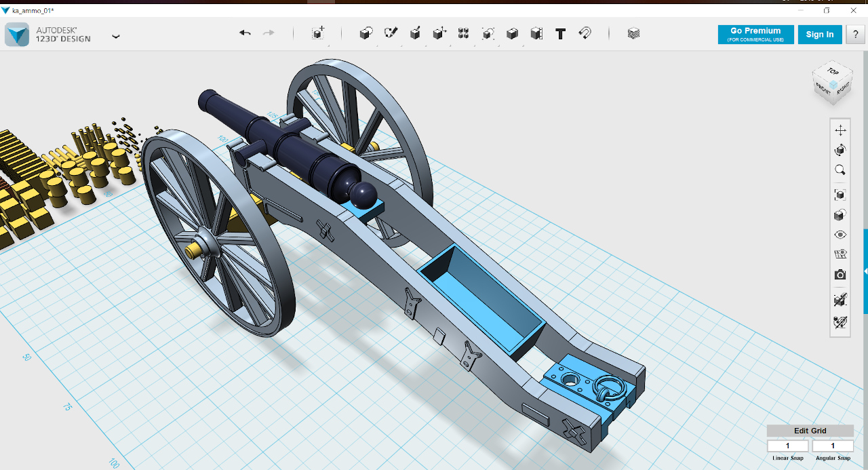Click the Angular Snap value field
Screen dimensions: 868x470
[x=833, y=446]
